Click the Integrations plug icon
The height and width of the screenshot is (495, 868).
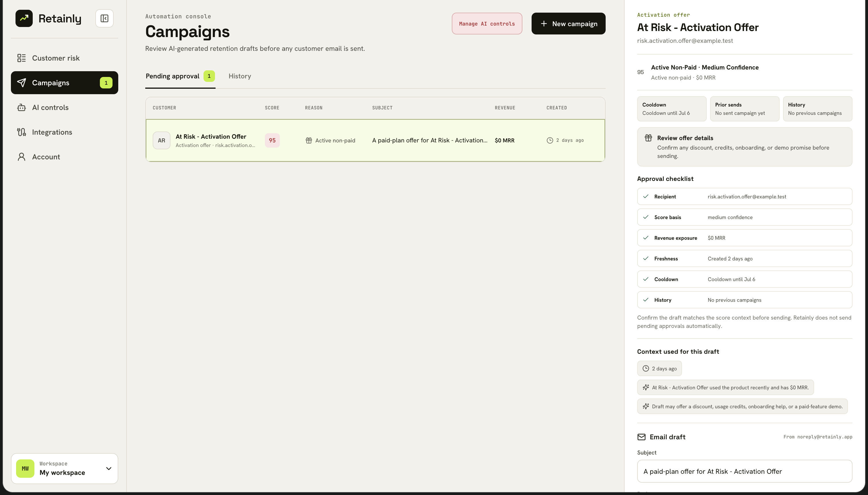pyautogui.click(x=22, y=132)
